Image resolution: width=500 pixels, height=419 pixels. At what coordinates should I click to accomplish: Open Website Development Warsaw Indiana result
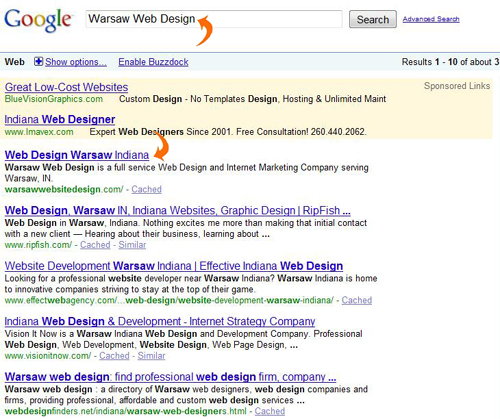coord(174,266)
